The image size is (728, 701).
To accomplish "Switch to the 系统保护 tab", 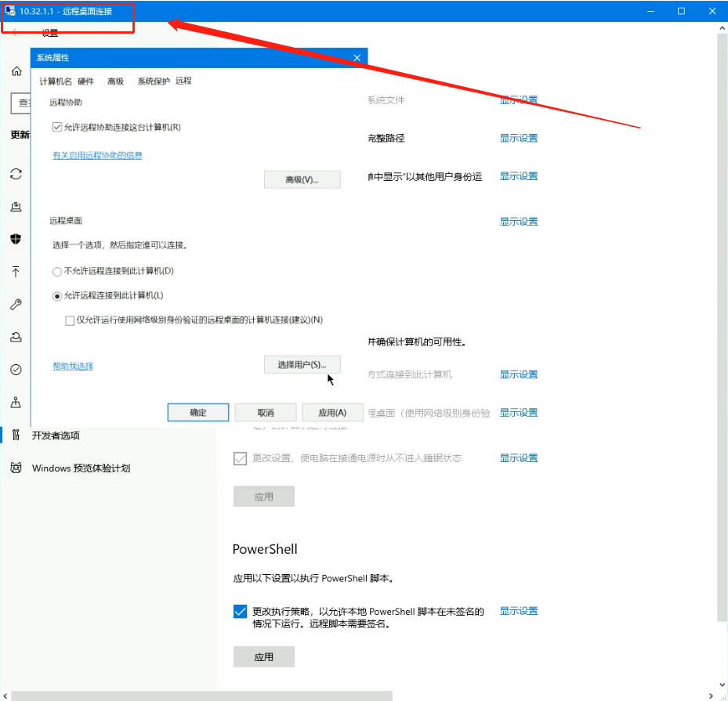I will point(153,81).
